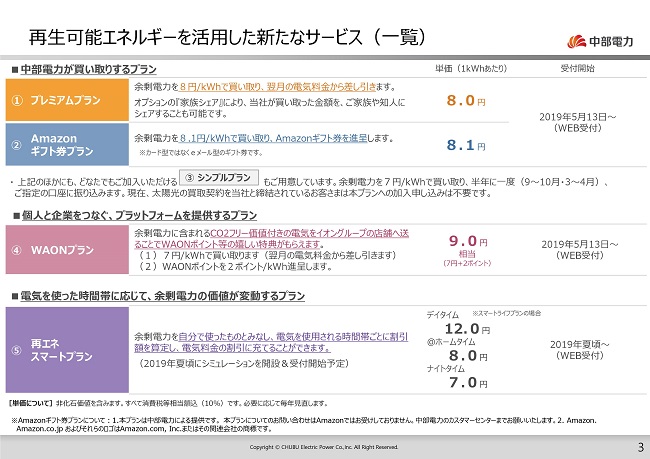Click the 中部電力 logo
The width and height of the screenshot is (650, 459).
pyautogui.click(x=600, y=41)
